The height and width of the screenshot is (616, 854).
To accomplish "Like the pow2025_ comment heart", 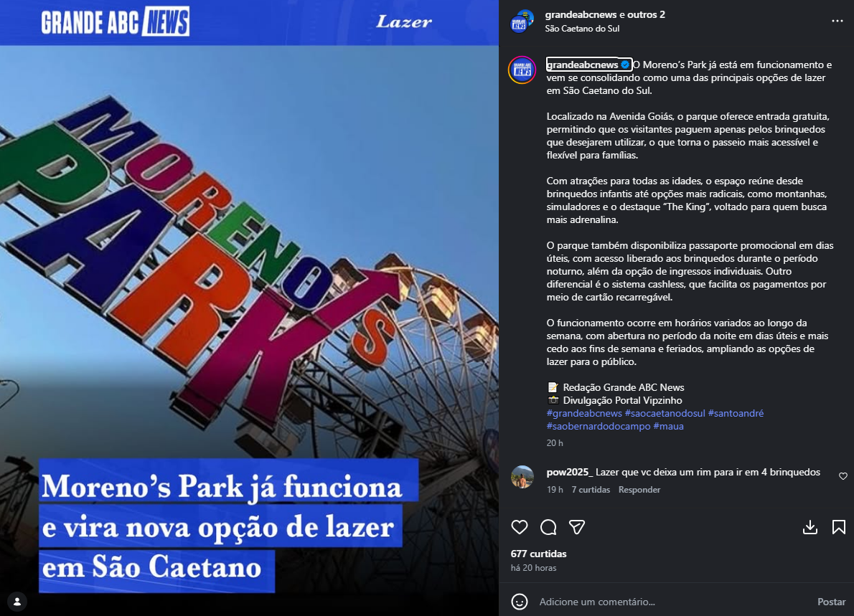I will [x=843, y=476].
